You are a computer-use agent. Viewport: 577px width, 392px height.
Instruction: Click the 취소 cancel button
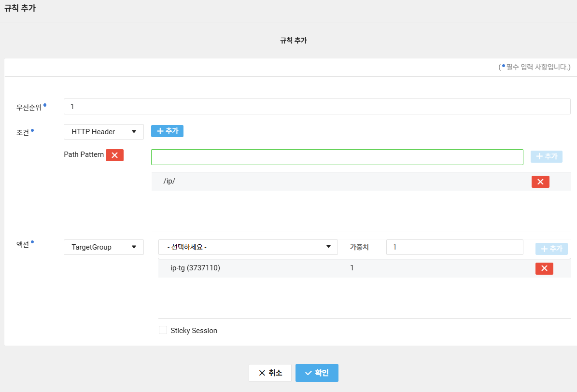click(x=270, y=373)
